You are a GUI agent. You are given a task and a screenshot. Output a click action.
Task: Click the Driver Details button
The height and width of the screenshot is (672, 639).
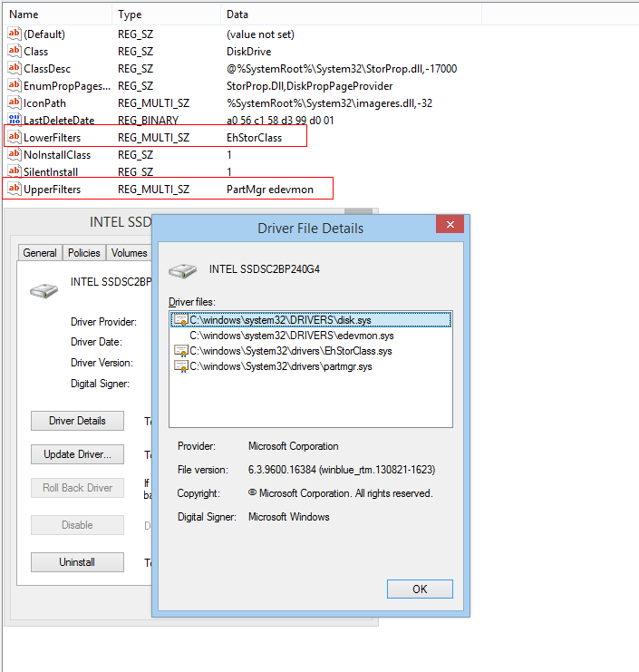[77, 421]
